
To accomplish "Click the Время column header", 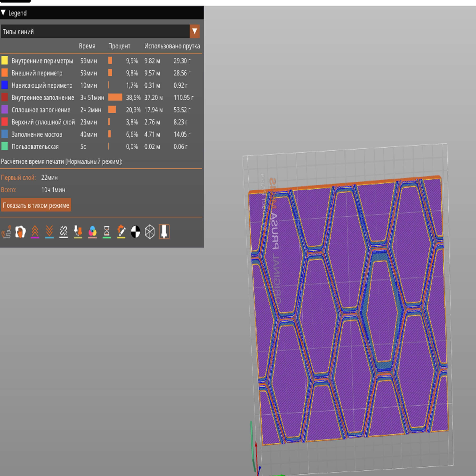I will click(x=87, y=46).
